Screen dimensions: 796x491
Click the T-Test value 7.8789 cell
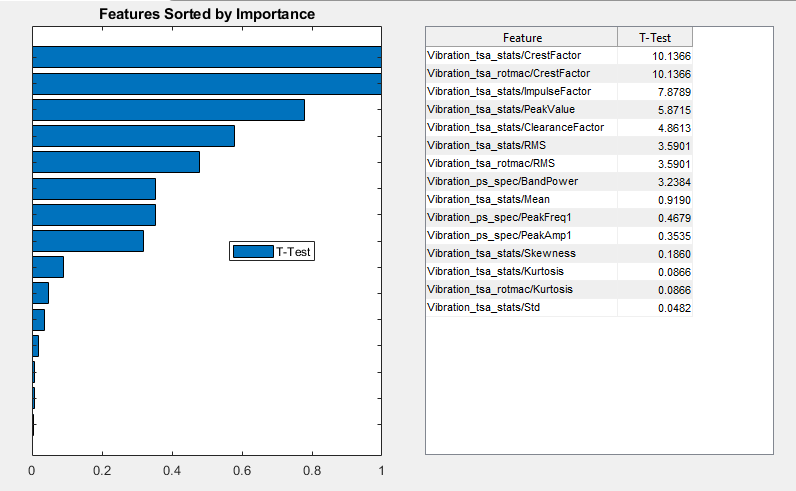654,91
